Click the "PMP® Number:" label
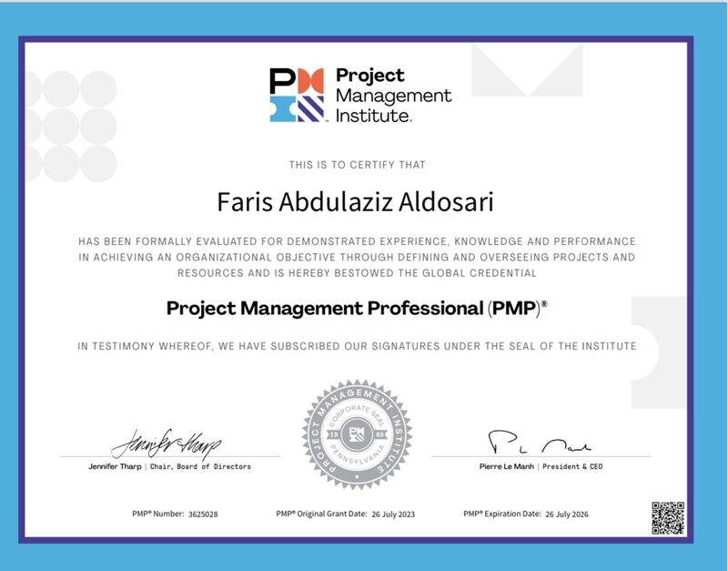The width and height of the screenshot is (728, 571). coord(157,514)
